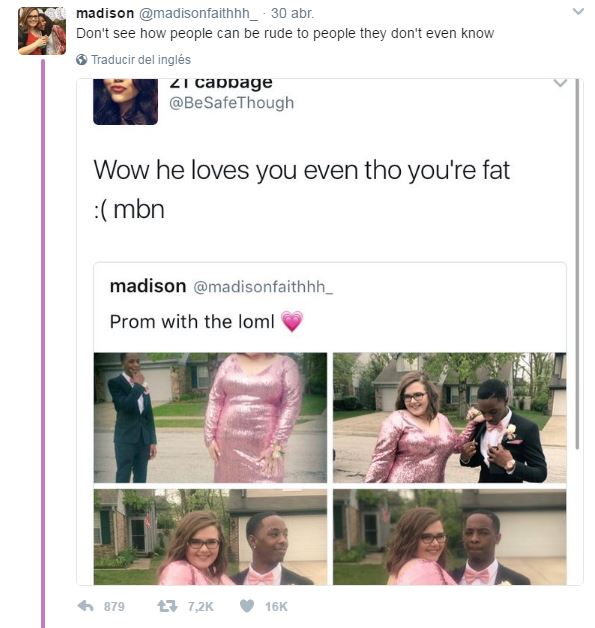
Task: Click the 7,2K retweet count
Action: (x=200, y=606)
